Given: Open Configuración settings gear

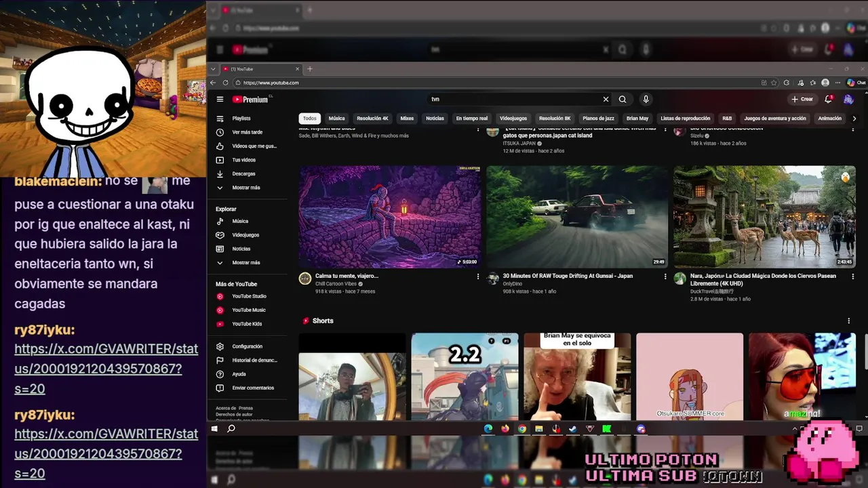Looking at the screenshot, I should (x=248, y=346).
